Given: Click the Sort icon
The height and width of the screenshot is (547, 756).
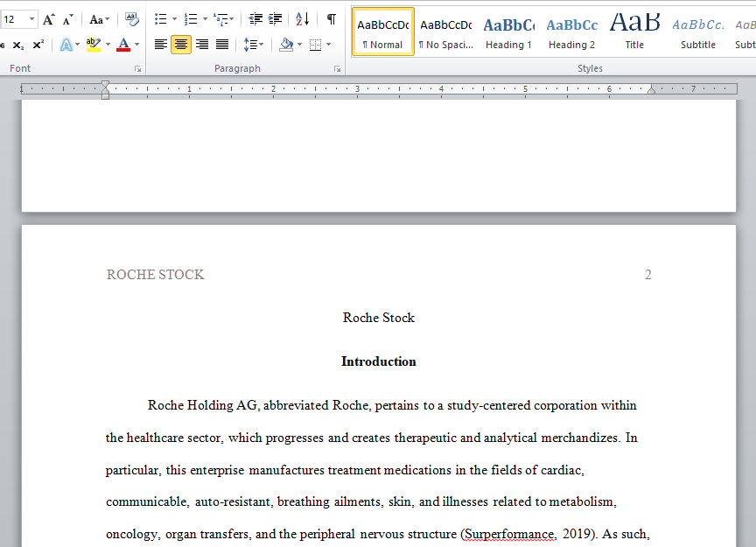Looking at the screenshot, I should pyautogui.click(x=302, y=19).
